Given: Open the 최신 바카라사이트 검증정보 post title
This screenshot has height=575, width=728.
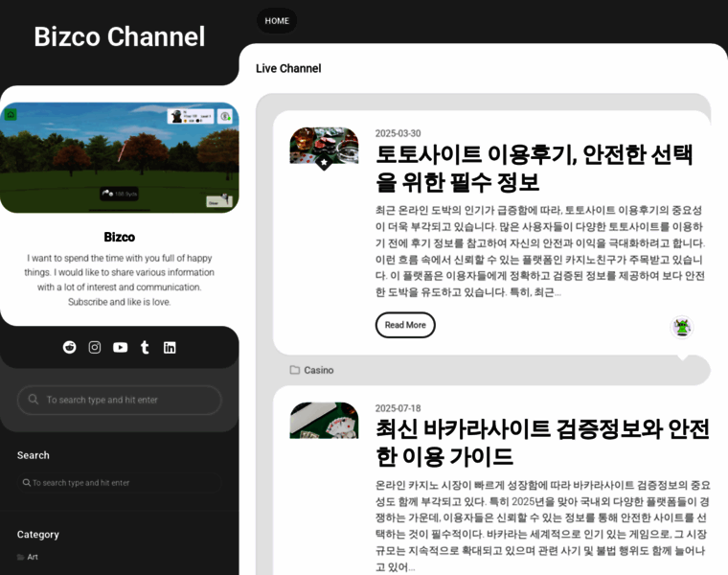Looking at the screenshot, I should [542, 443].
